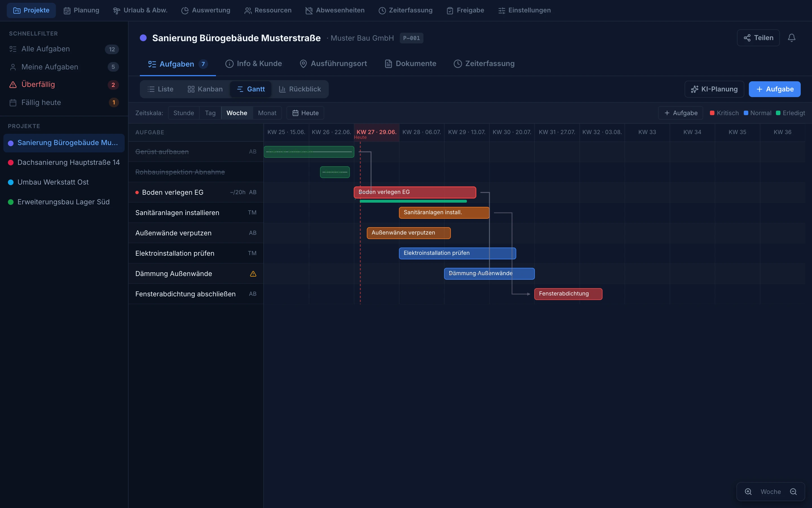
Task: Switch to Kanban view
Action: pos(205,89)
